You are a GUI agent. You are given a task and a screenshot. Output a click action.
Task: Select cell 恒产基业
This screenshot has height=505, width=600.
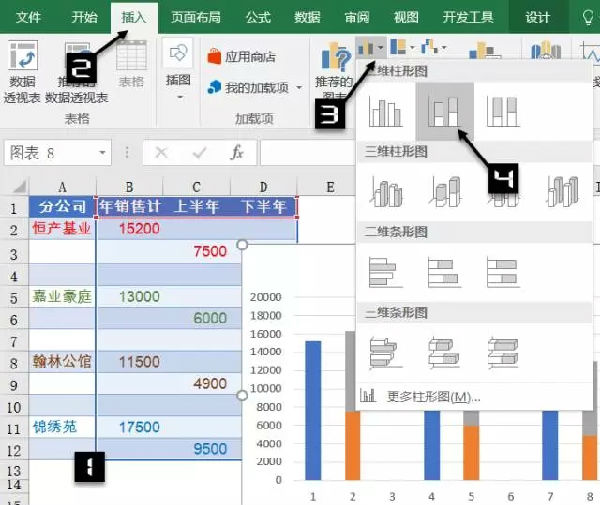click(62, 229)
